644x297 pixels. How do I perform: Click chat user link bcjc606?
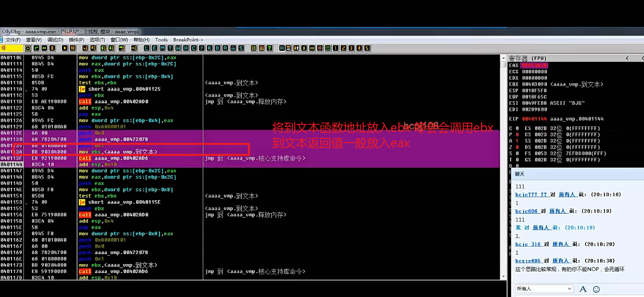point(527,211)
